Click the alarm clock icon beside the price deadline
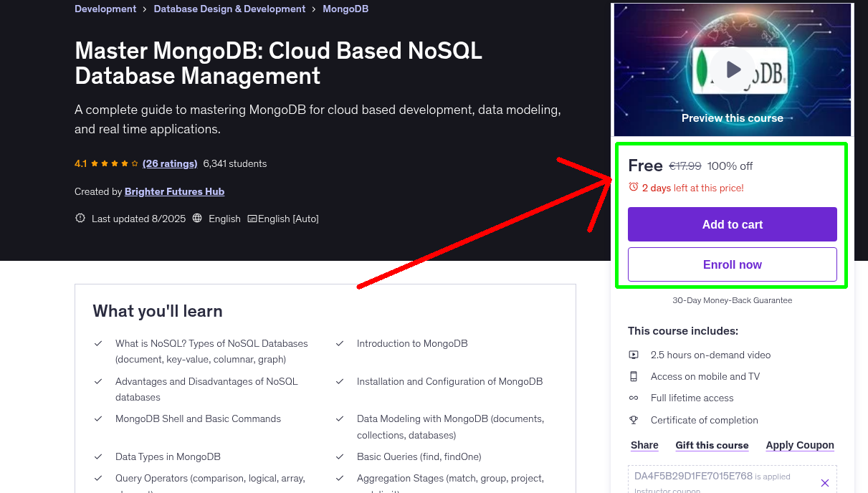The height and width of the screenshot is (493, 868). tap(633, 187)
